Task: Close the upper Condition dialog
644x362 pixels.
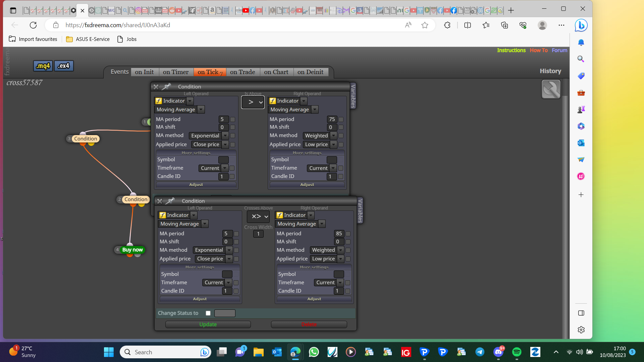Action: tap(156, 87)
